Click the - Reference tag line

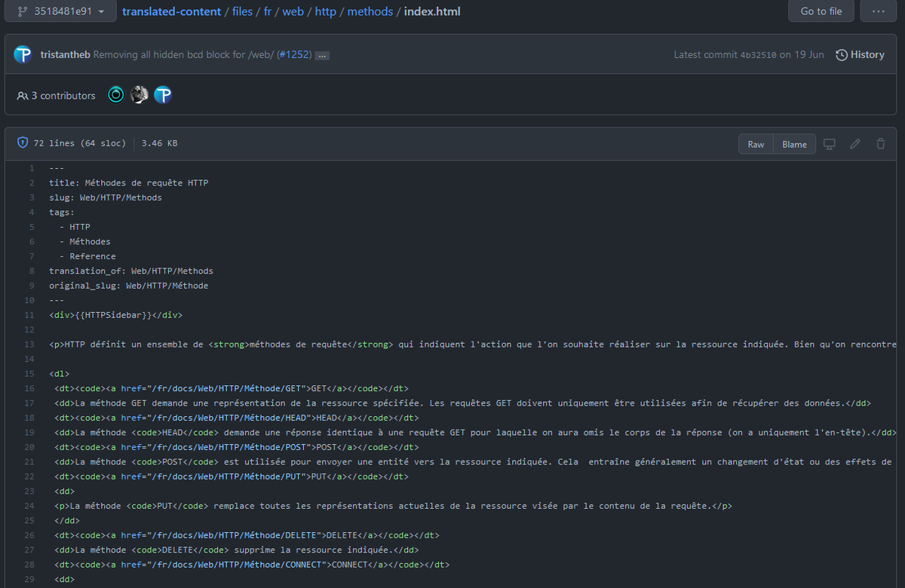pos(87,256)
